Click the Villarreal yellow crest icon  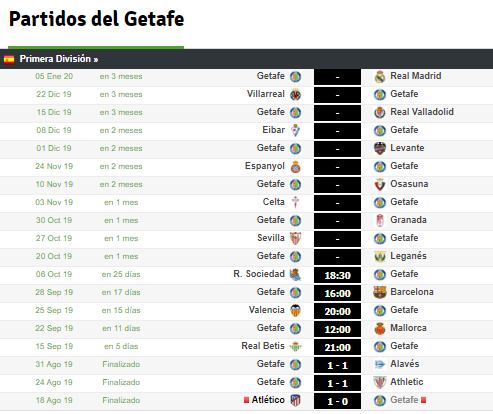pos(295,95)
